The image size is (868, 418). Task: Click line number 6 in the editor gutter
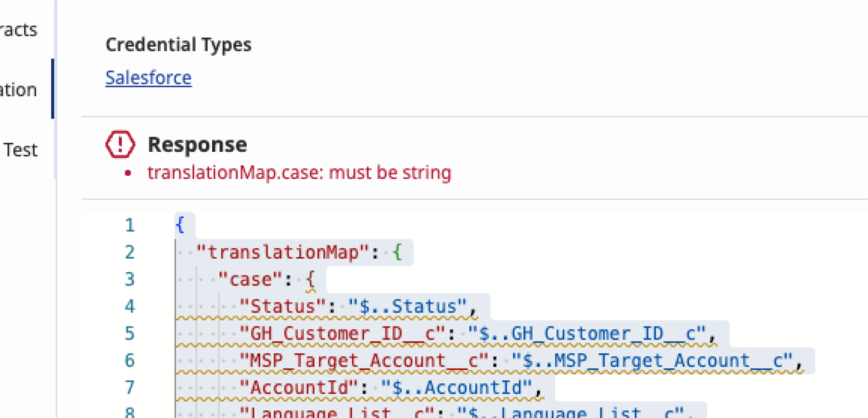point(129,360)
